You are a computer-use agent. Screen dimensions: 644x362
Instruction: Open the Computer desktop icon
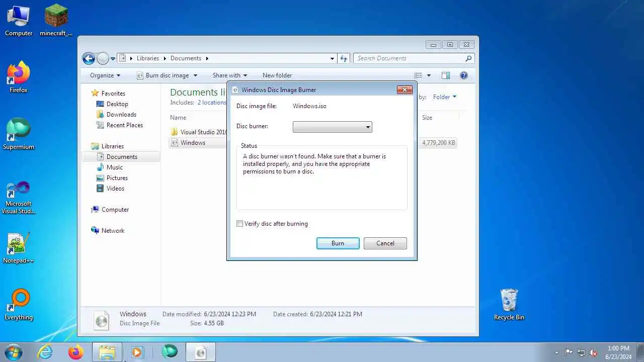pos(19,21)
